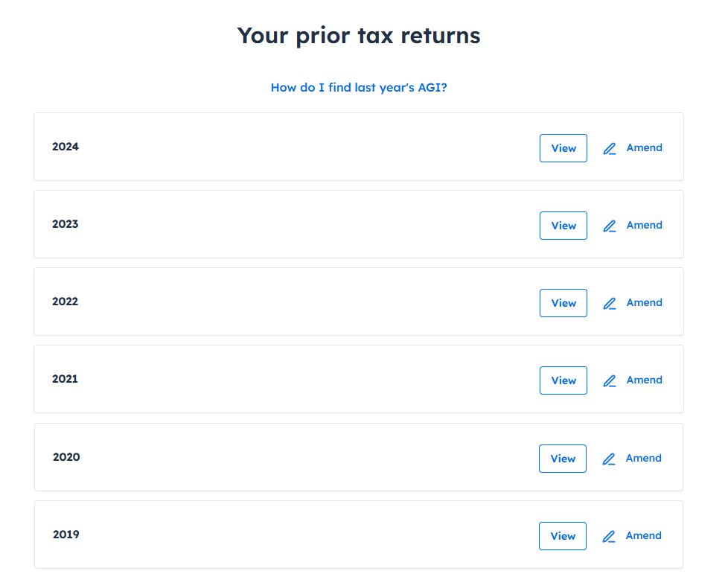Open the 'How do I find last year's AGI?' link
The image size is (728, 577).
[x=359, y=87]
